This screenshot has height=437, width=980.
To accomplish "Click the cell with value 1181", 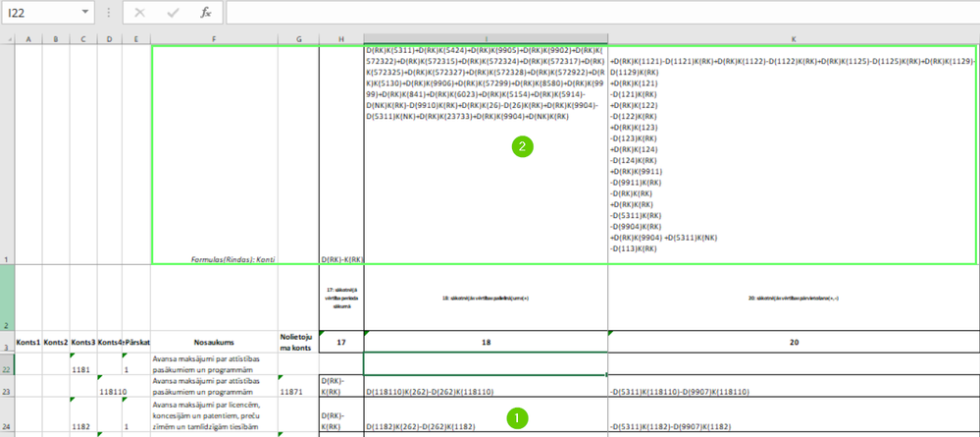I will (x=83, y=363).
